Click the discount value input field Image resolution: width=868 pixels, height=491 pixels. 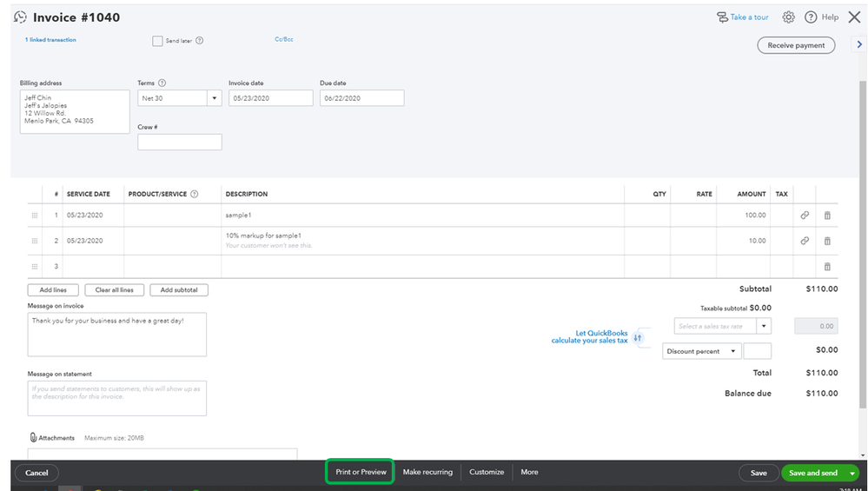(x=757, y=351)
